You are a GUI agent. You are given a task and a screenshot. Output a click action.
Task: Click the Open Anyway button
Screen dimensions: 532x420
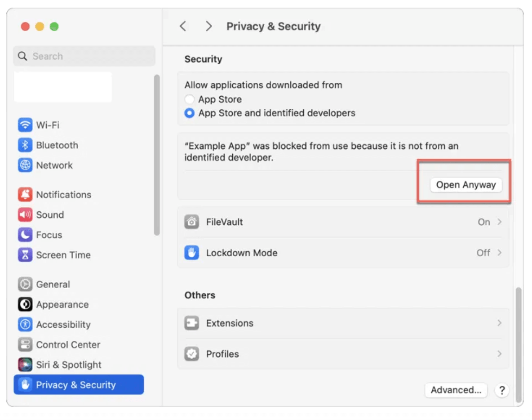click(x=465, y=185)
